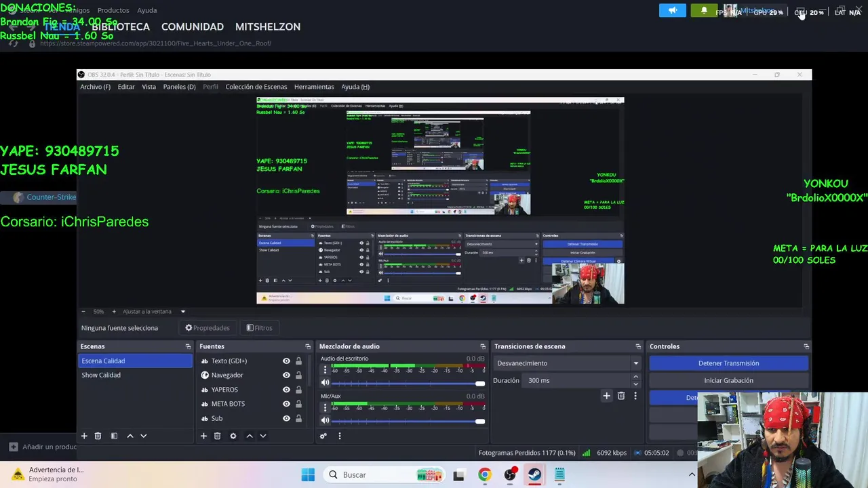868x488 pixels.
Task: Open Herramientas menu in OBS
Action: [x=314, y=87]
